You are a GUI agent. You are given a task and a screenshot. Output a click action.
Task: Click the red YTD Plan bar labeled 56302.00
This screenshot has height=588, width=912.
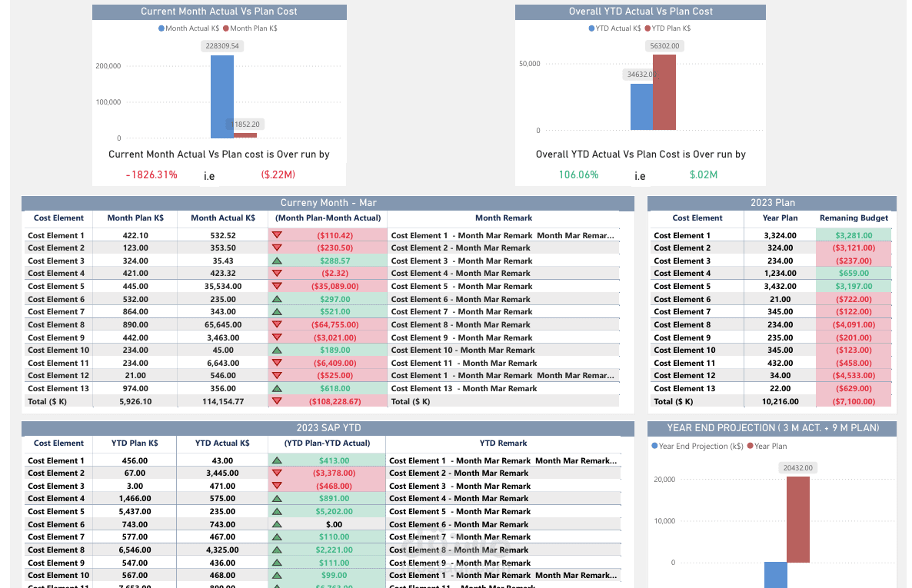pos(664,92)
